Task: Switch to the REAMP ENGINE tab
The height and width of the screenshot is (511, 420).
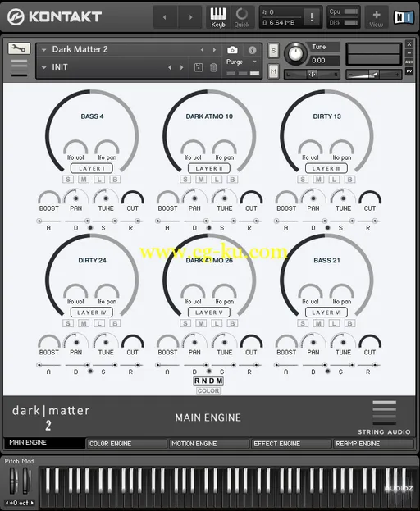Action: point(373,444)
